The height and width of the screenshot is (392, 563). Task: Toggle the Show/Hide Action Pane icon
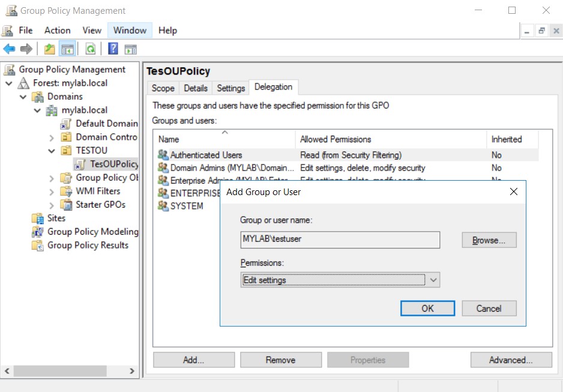[x=131, y=49]
